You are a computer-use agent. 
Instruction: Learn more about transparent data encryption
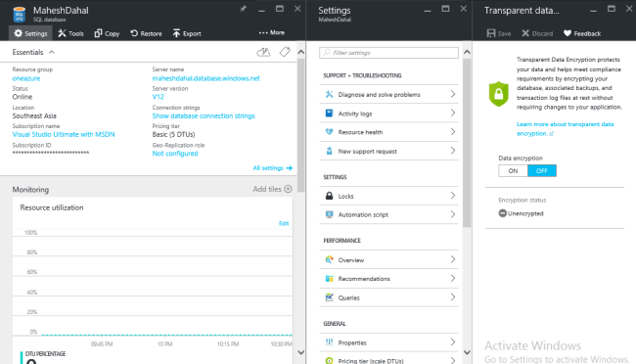pyautogui.click(x=565, y=128)
